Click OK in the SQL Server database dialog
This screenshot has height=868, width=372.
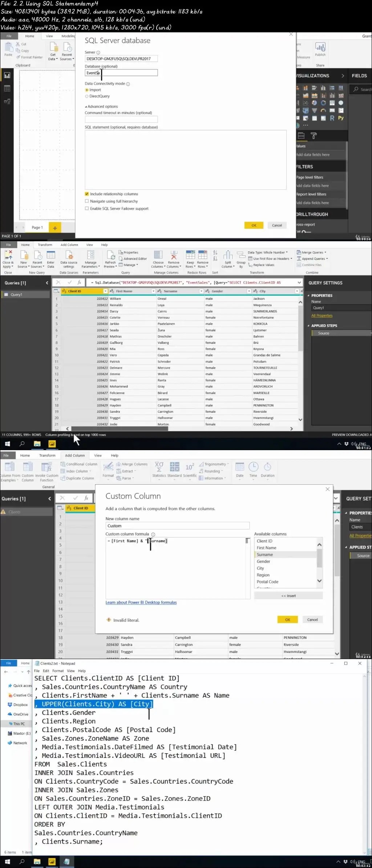pos(254,225)
